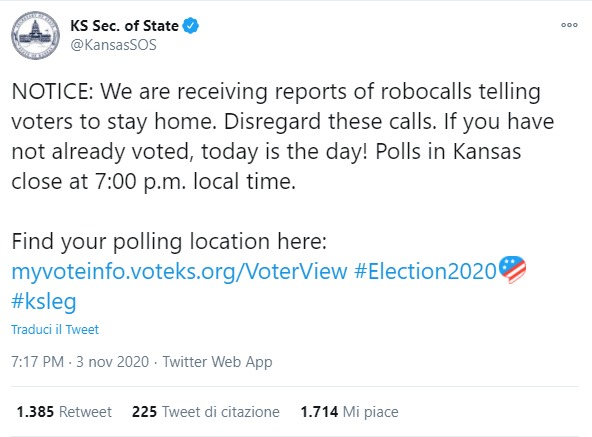
Task: Translate via Traduci il Tweet
Action: tap(55, 329)
